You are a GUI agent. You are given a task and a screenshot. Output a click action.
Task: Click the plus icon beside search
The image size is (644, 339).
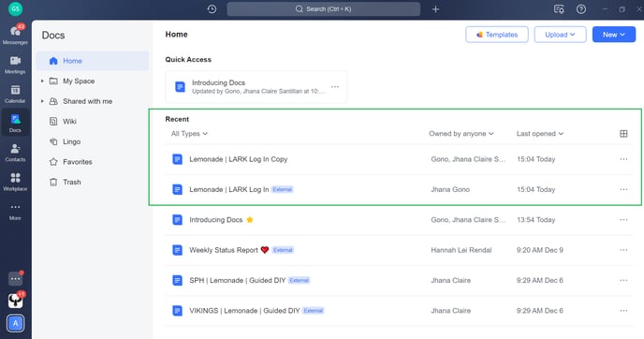pyautogui.click(x=436, y=9)
